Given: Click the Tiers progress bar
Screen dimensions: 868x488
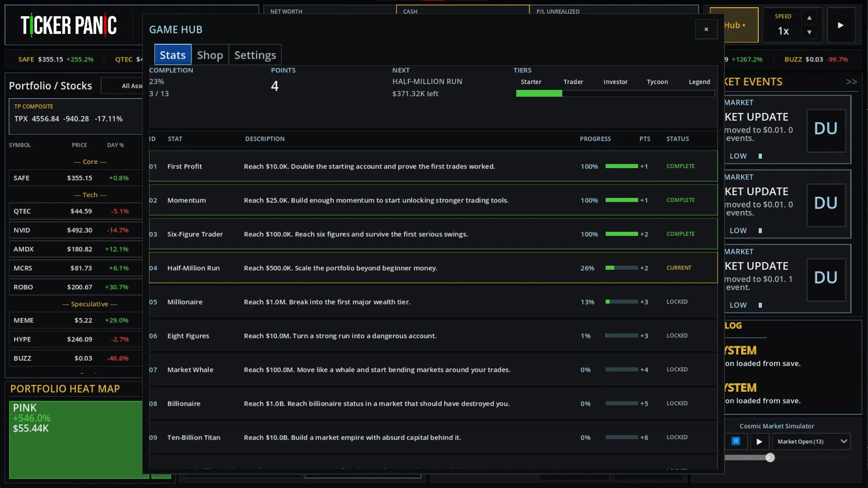Looking at the screenshot, I should tap(615, 94).
